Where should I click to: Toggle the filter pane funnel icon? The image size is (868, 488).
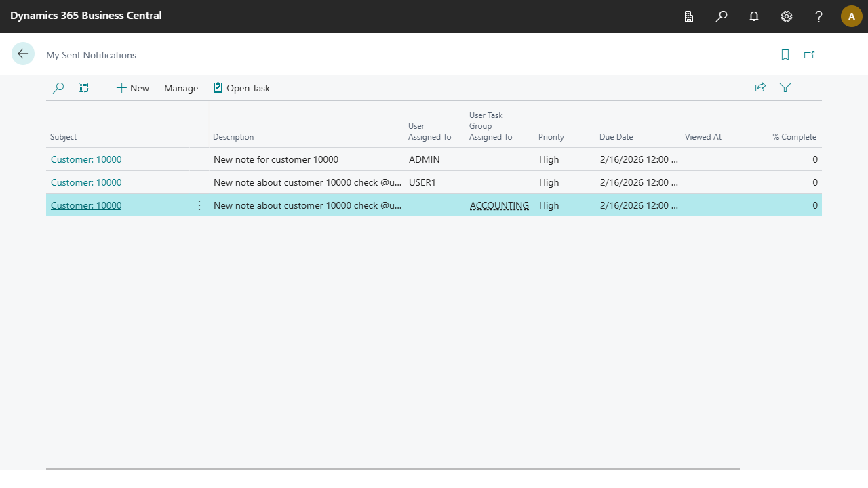[785, 88]
